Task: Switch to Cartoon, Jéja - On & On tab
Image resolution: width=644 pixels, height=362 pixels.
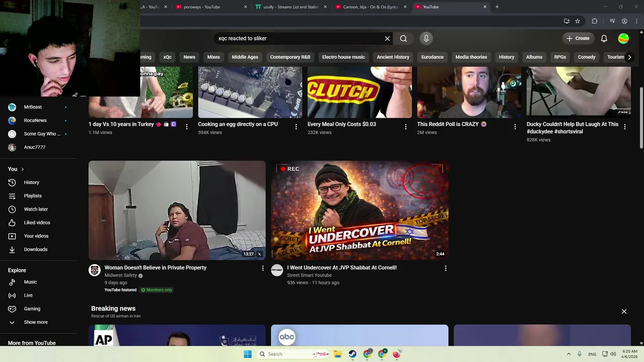Action: tap(370, 7)
